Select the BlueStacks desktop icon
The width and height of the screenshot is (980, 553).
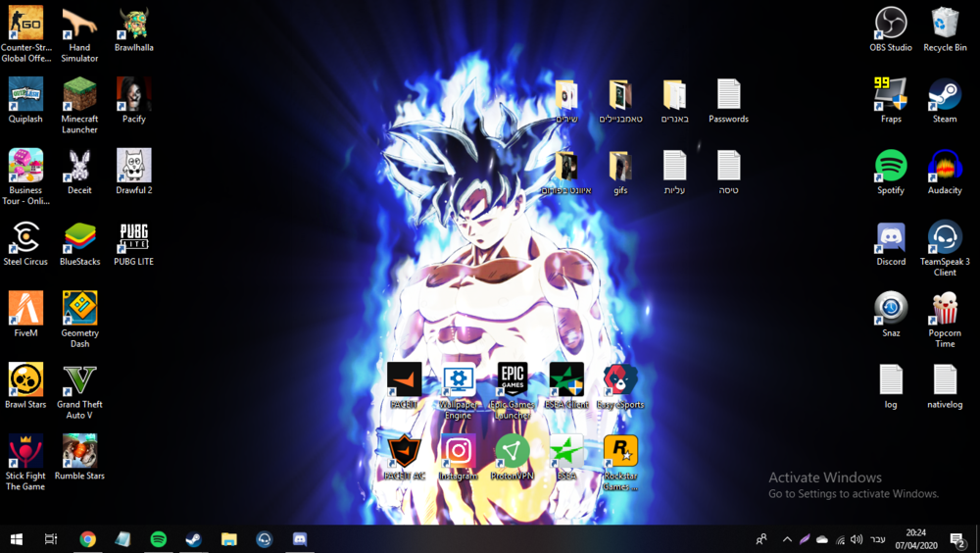coord(79,238)
